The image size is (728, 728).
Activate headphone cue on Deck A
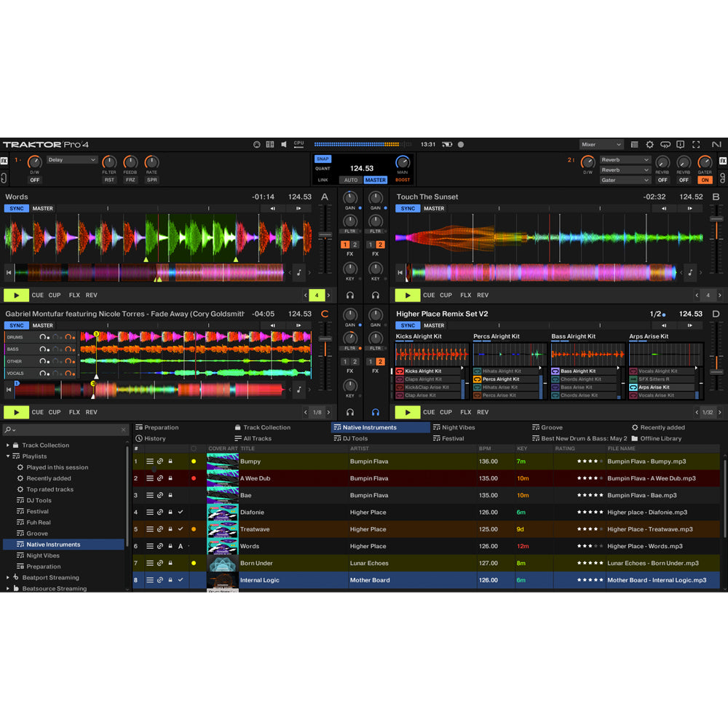350,293
